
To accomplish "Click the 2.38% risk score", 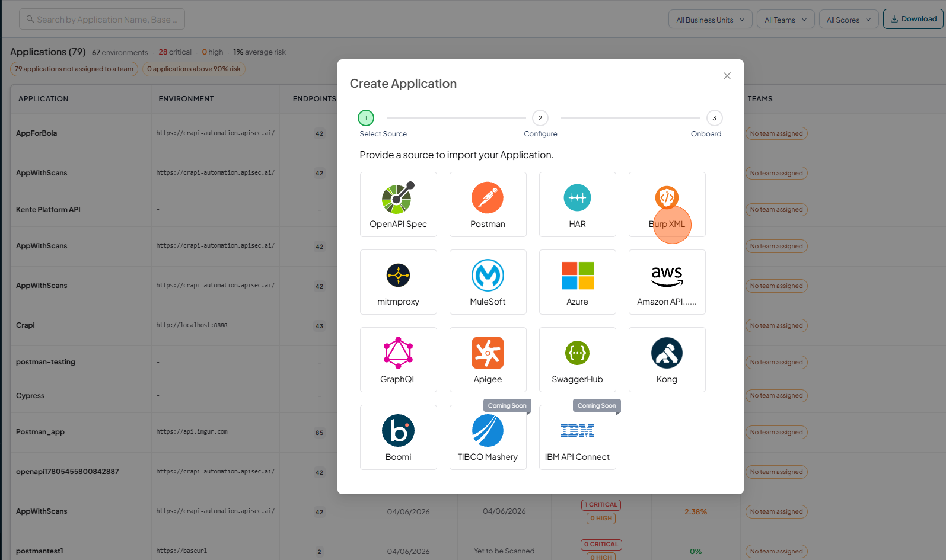I will pos(696,512).
